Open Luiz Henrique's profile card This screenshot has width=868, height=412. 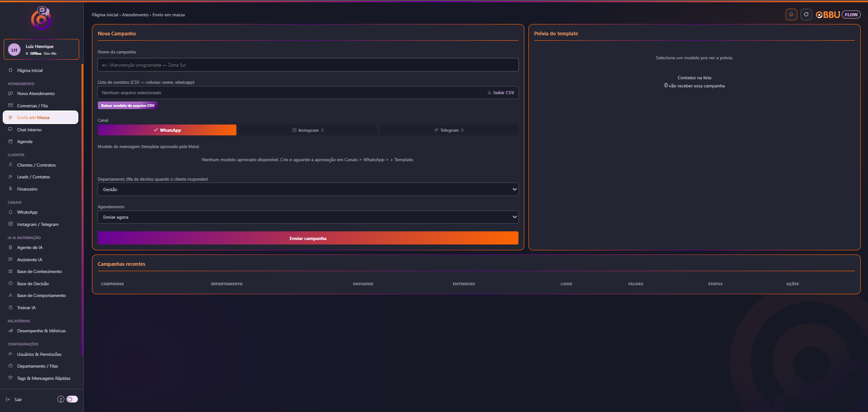click(x=41, y=49)
